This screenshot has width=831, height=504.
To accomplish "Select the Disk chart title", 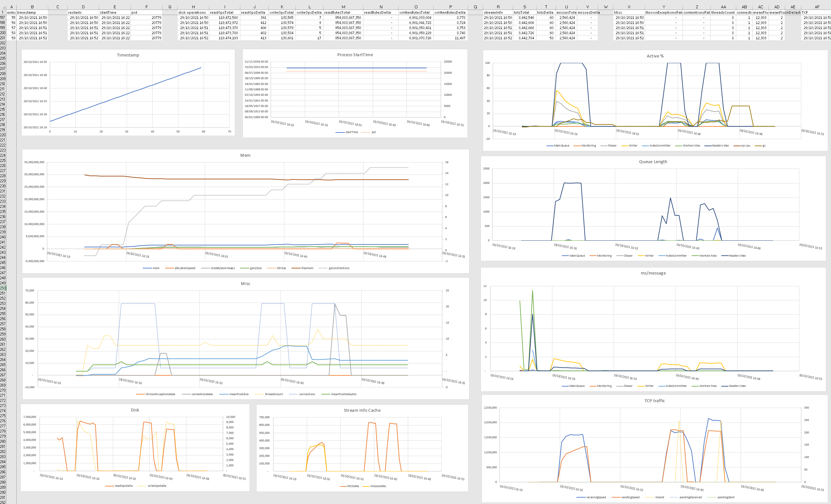I will pyautogui.click(x=135, y=410).
